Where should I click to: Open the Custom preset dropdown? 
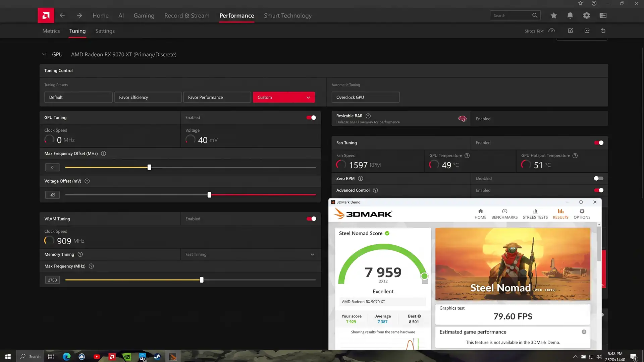[x=284, y=97]
